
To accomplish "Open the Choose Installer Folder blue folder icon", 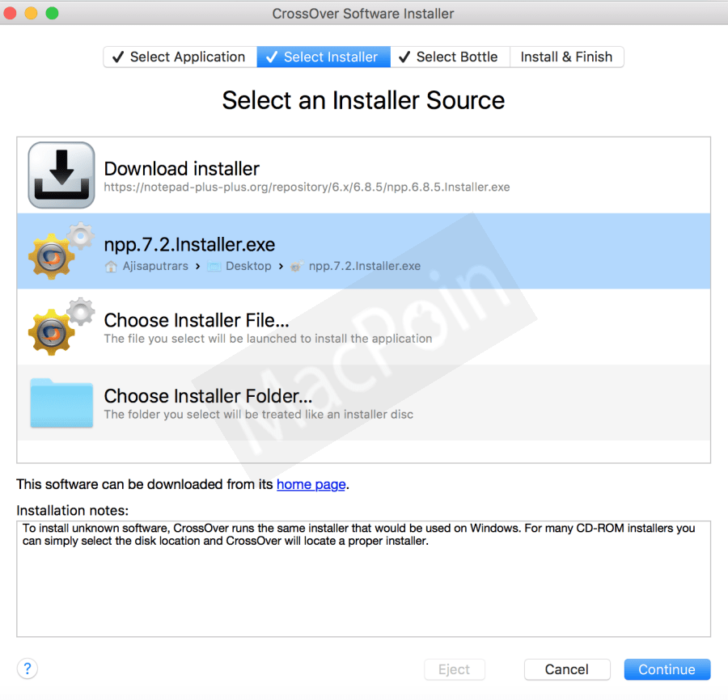I will pyautogui.click(x=61, y=403).
